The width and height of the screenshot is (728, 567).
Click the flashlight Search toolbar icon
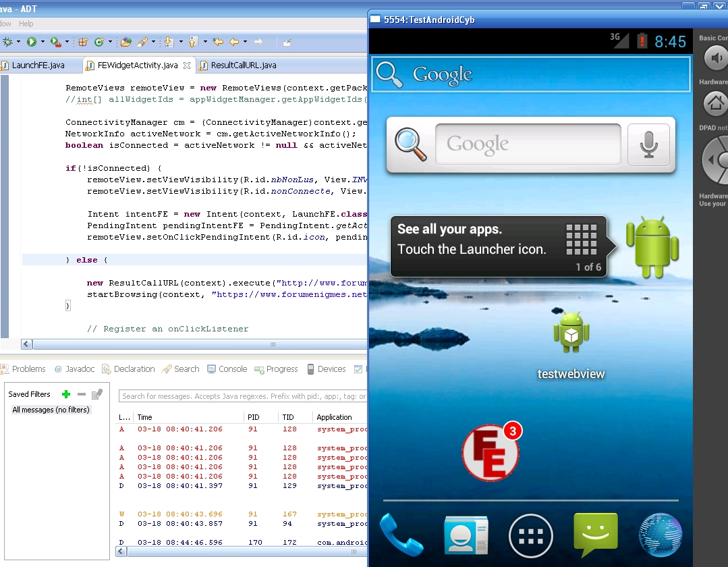[142, 43]
